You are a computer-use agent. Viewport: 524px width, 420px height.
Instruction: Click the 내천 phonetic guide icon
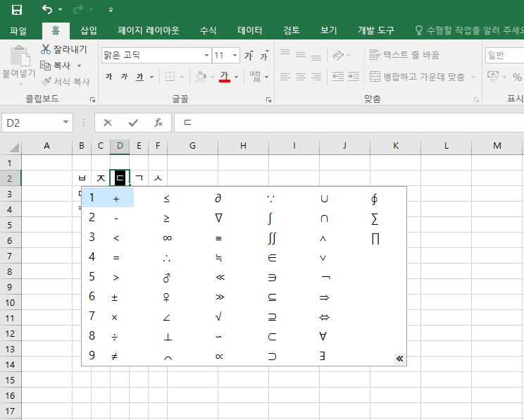(x=255, y=77)
